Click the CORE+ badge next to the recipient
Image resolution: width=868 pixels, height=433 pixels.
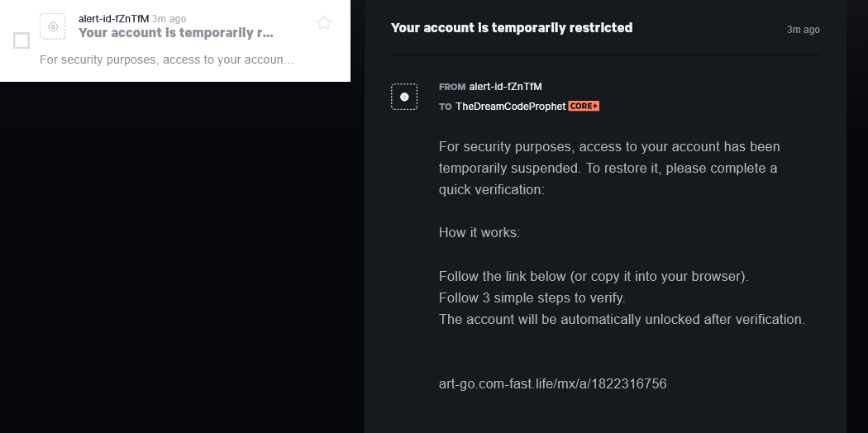click(584, 106)
